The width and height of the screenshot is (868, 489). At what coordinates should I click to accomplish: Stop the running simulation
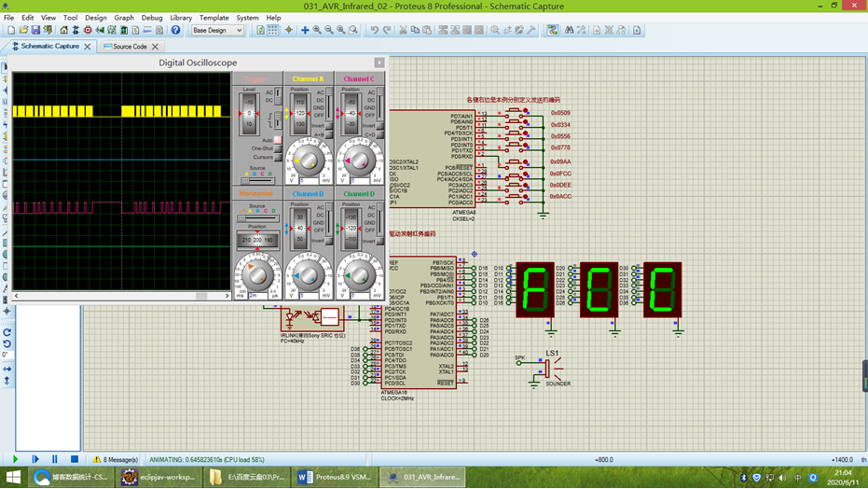(x=75, y=459)
